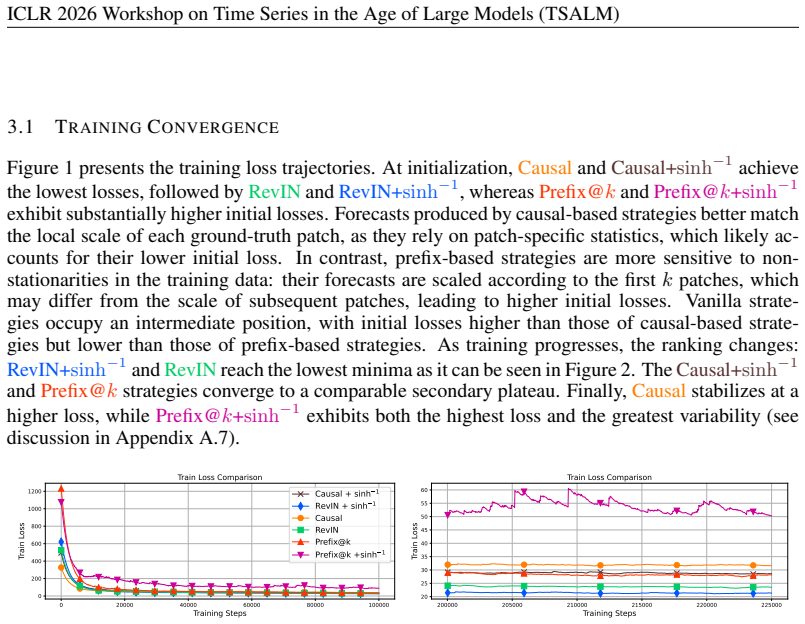
Task: Click the 225000 tick on the right chart
Action: [x=772, y=606]
